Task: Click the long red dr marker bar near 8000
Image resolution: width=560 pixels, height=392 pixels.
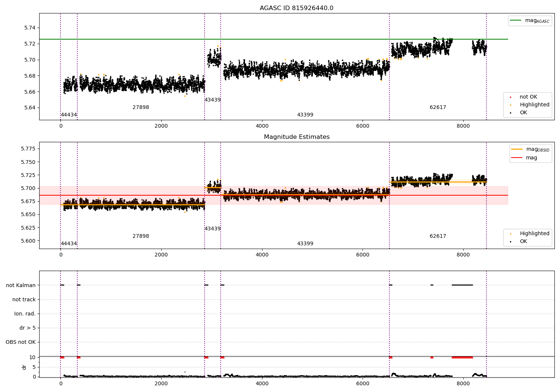Action: click(462, 357)
